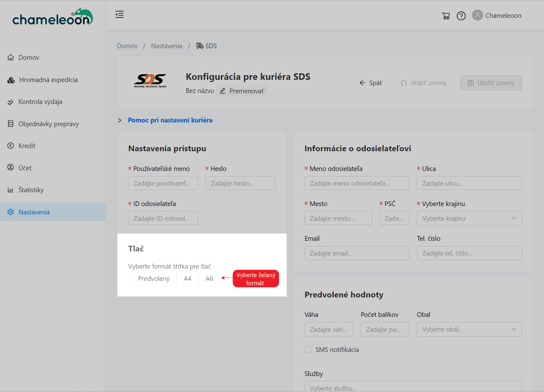544x392 pixels.
Task: Focus the Používateľské meno input field
Action: pos(163,183)
